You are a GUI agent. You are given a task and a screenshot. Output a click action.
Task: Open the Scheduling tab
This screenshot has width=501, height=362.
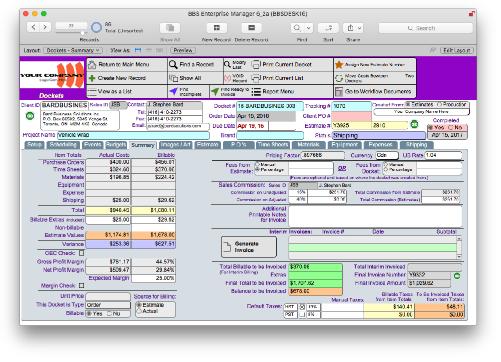63,145
